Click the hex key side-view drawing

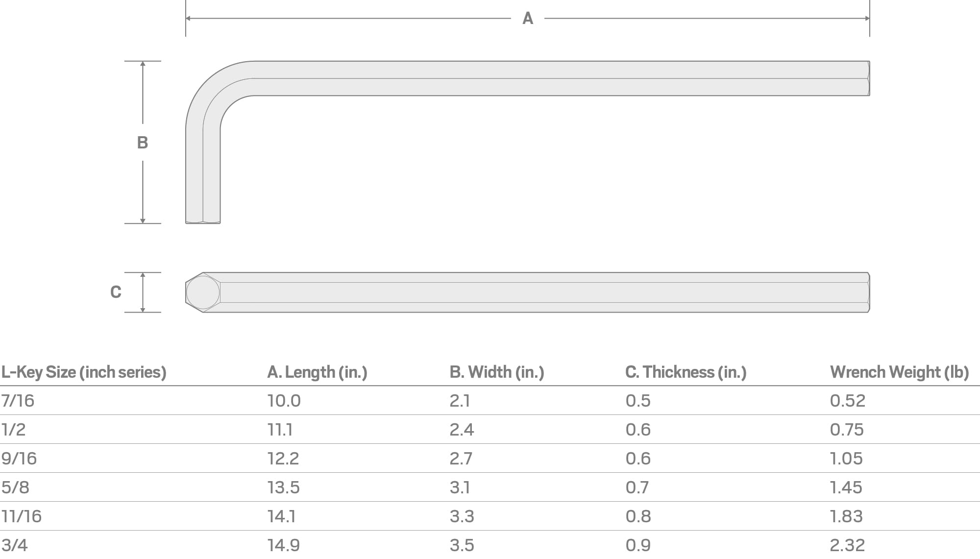point(528,292)
